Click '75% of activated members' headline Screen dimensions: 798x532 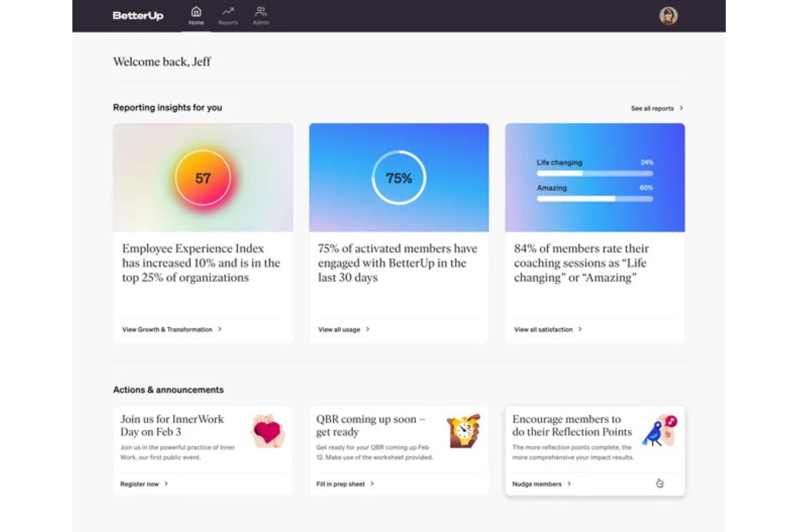tap(397, 263)
